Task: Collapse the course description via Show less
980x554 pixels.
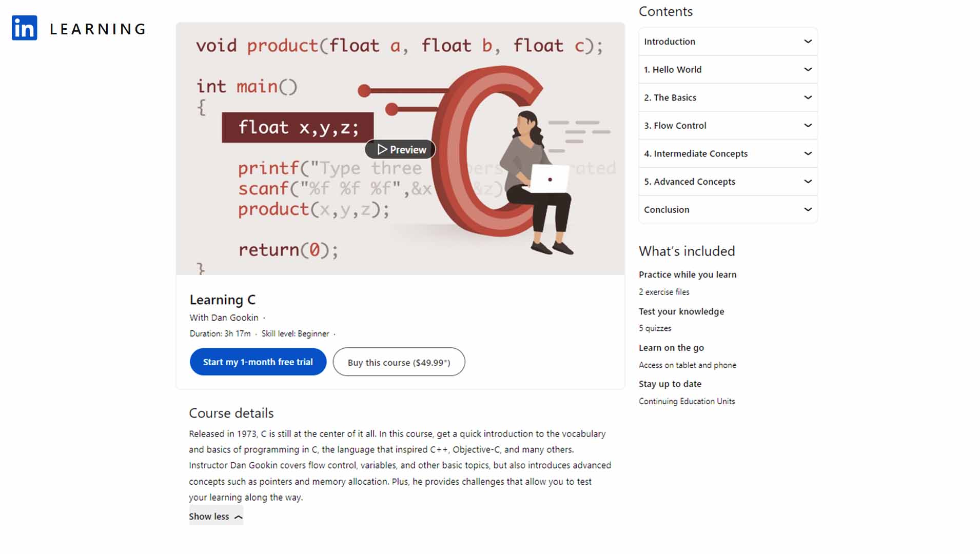Action: (209, 517)
